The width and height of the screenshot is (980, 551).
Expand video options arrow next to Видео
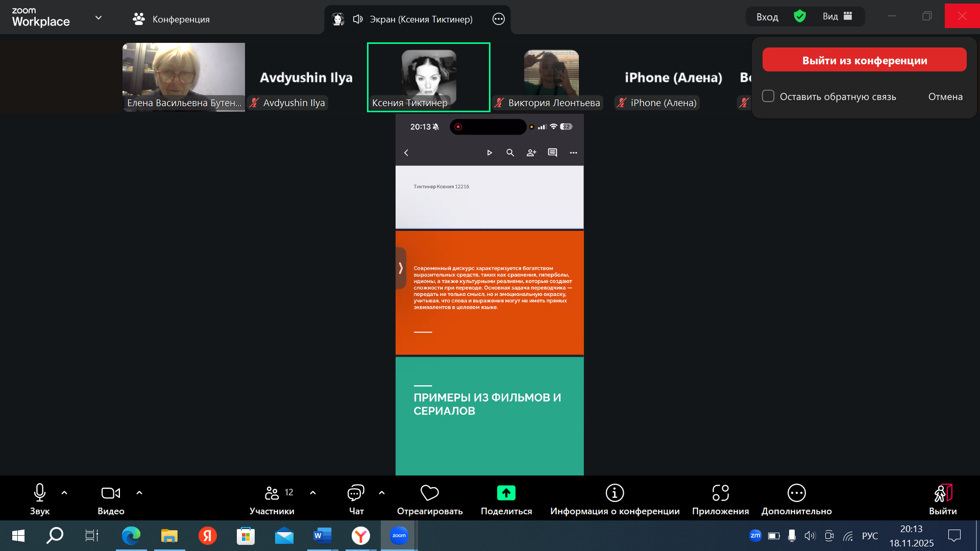139,493
